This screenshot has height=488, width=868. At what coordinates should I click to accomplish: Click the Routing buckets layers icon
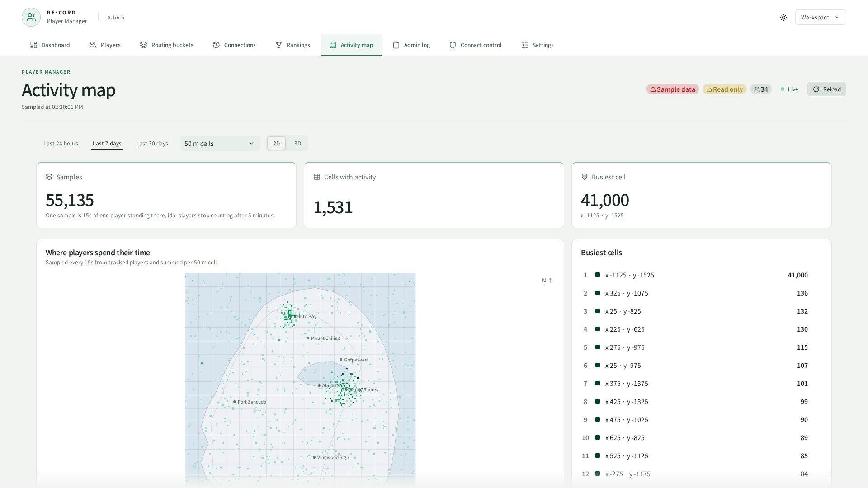click(x=143, y=45)
